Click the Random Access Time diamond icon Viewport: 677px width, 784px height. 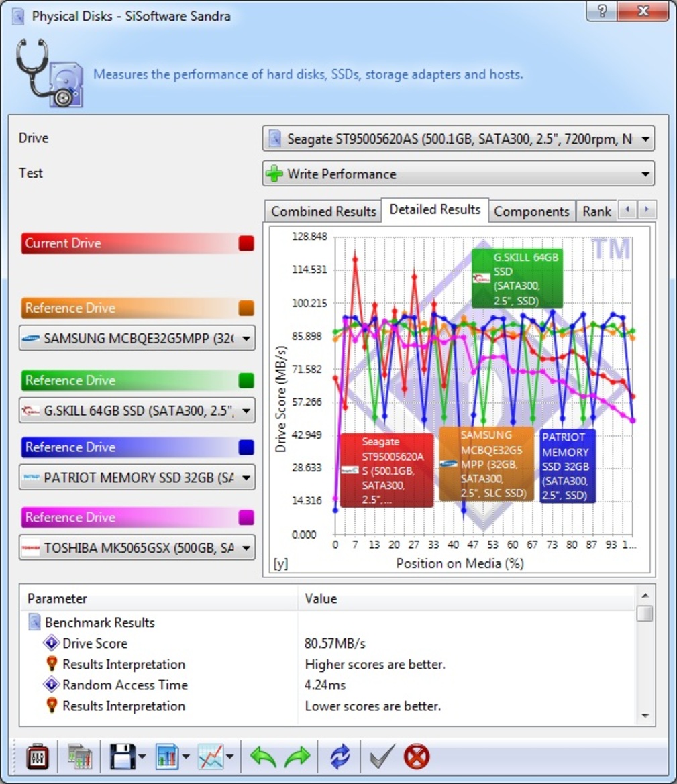[x=51, y=684]
